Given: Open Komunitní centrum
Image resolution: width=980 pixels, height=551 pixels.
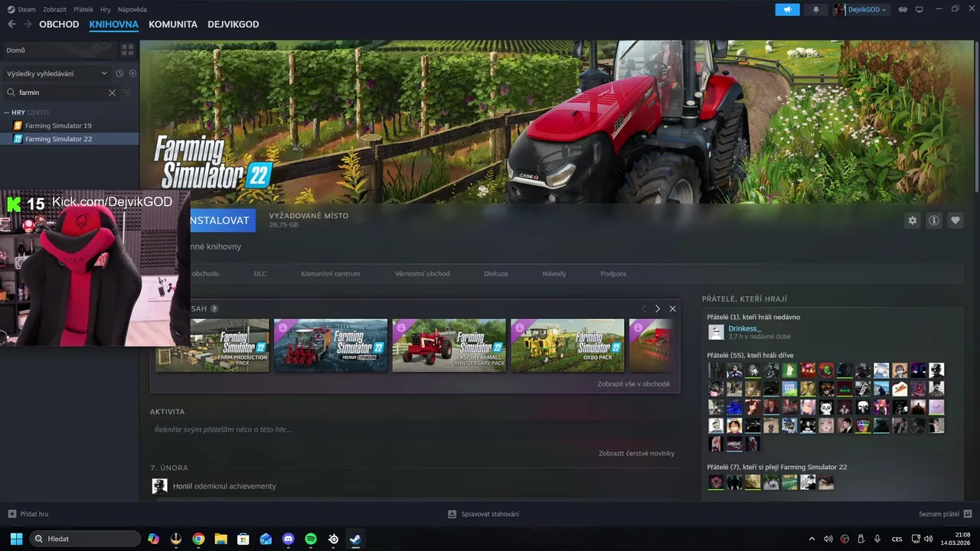Looking at the screenshot, I should pyautogui.click(x=330, y=273).
